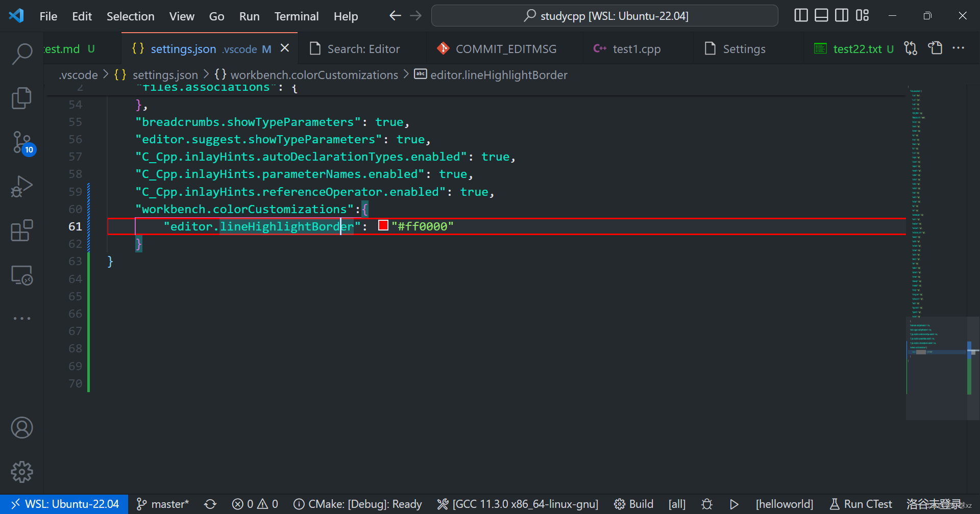Toggle bottom panel layout icon

coord(821,16)
